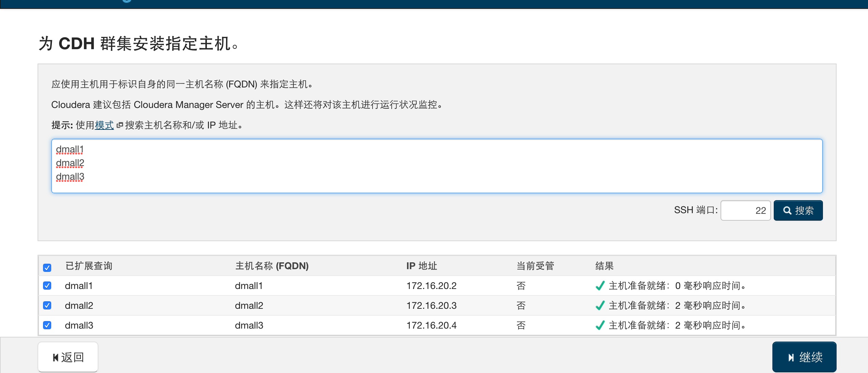Image resolution: width=868 pixels, height=373 pixels.
Task: Select IP address 172.16.20.3
Action: click(431, 305)
